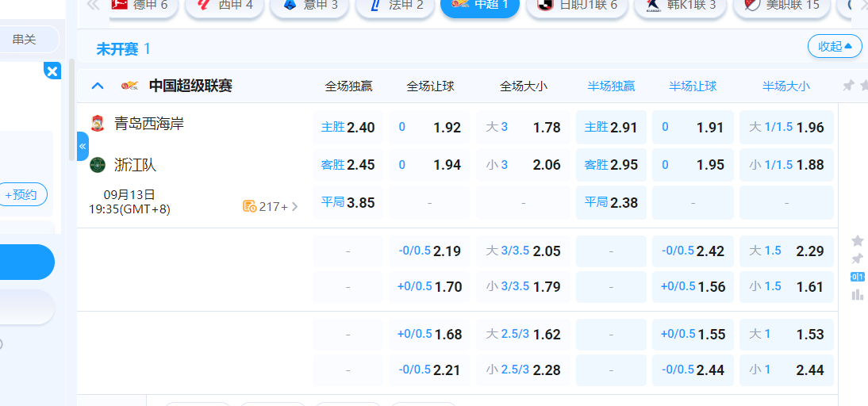Image resolution: width=868 pixels, height=406 pixels.
Task: Select -0/0.5 handicap odds 2.19
Action: pos(429,251)
